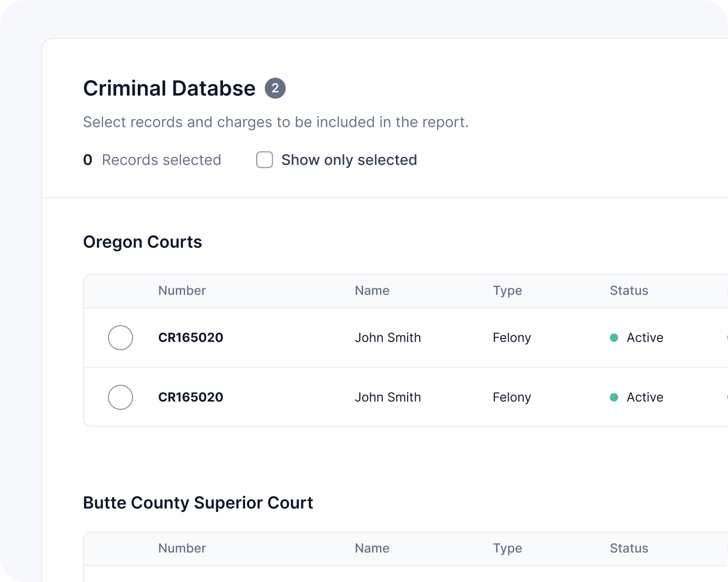Click John Smith in the first Oregon row
Image resolution: width=728 pixels, height=582 pixels.
click(388, 337)
